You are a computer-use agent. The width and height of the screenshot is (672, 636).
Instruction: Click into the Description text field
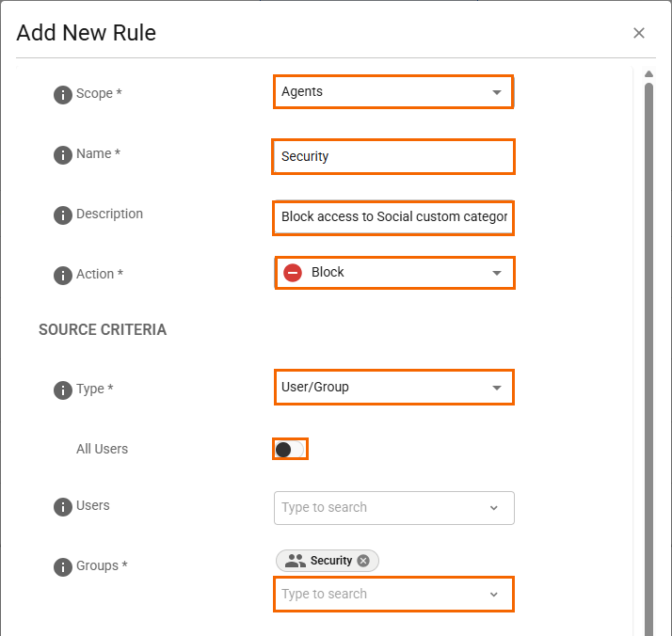coord(392,216)
